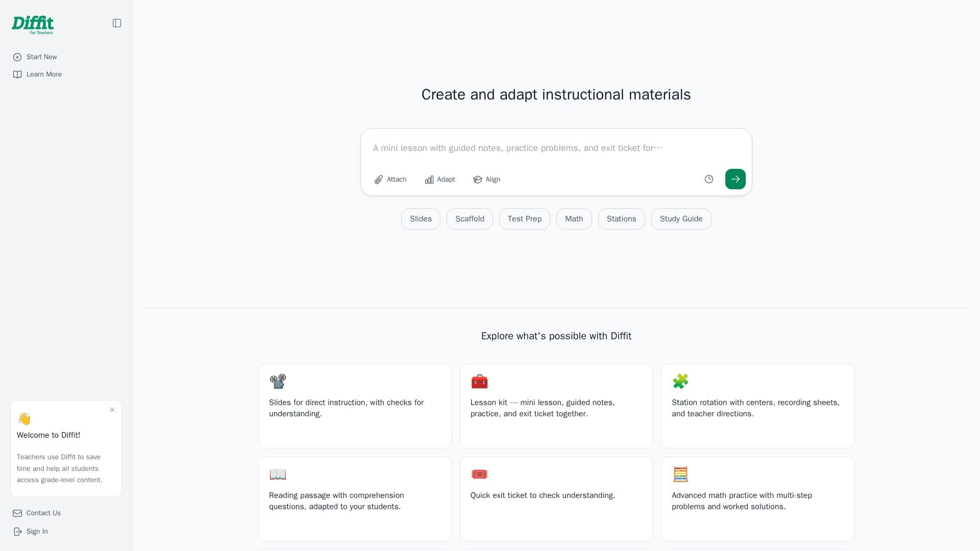Screen dimensions: 980x551
Task: Click the 'Explore what's possible with Diffit' heading
Action: (556, 336)
